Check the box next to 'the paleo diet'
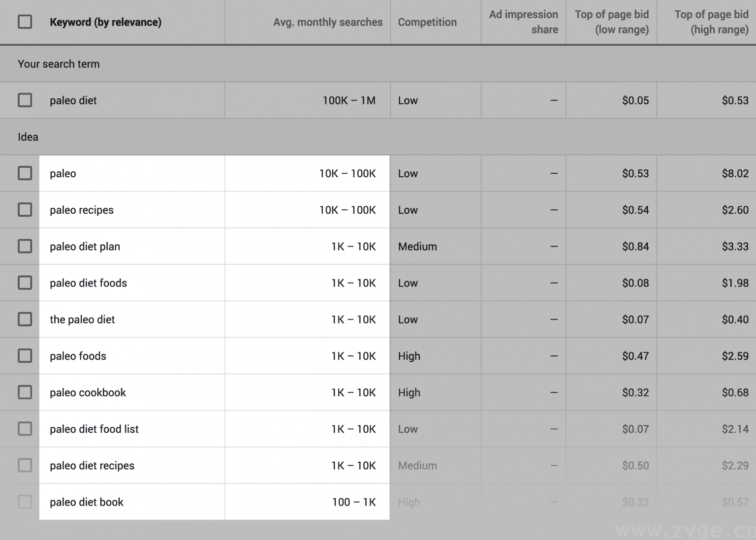This screenshot has height=540, width=756. pyautogui.click(x=25, y=319)
